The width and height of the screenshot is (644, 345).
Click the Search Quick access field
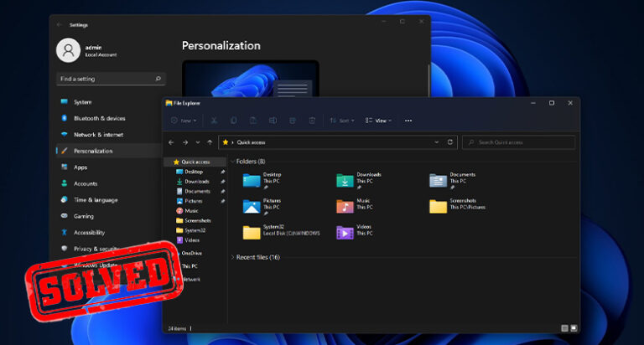point(518,142)
